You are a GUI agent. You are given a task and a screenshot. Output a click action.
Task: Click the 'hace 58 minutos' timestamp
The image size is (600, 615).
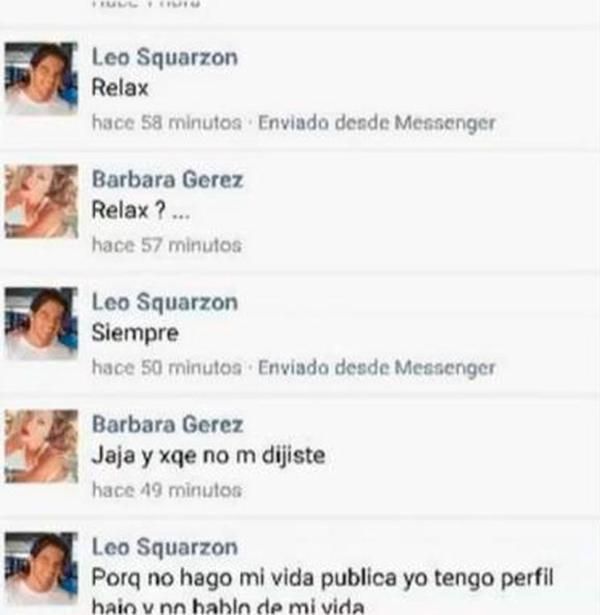point(167,123)
